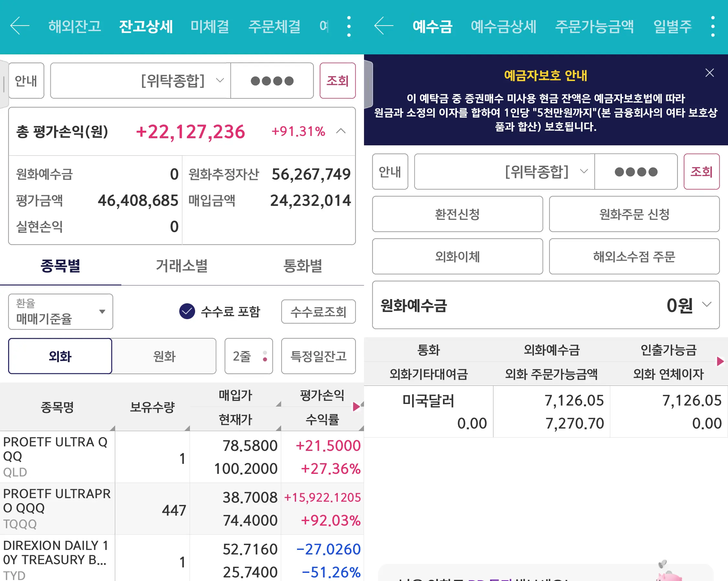Switch to 미체결 tab
This screenshot has width=728, height=581.
[210, 26]
